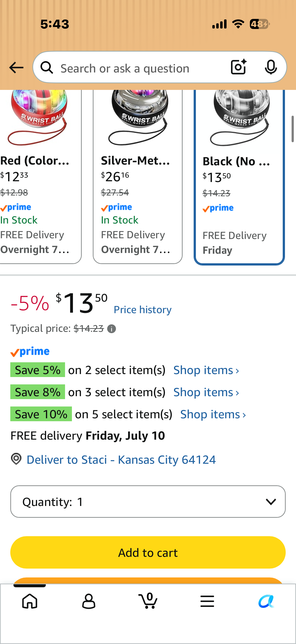Tap the back arrow icon
The image size is (296, 644).
pyautogui.click(x=16, y=68)
